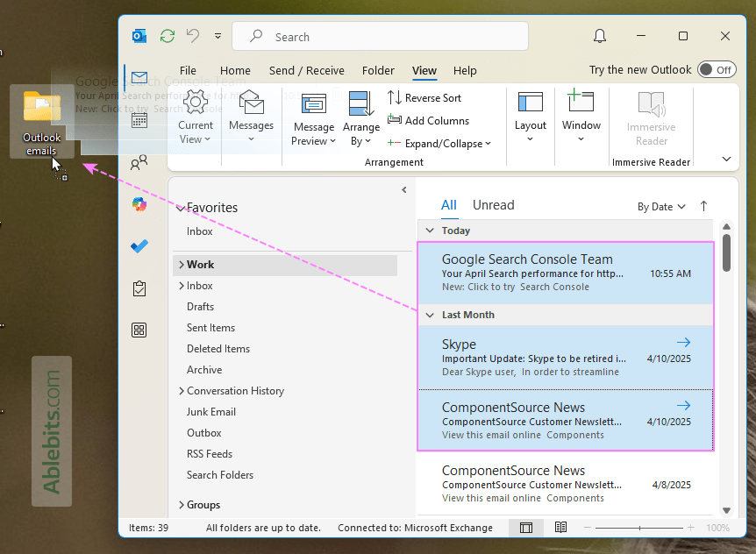Click the Send/Receive All Folders sync icon

(x=168, y=36)
